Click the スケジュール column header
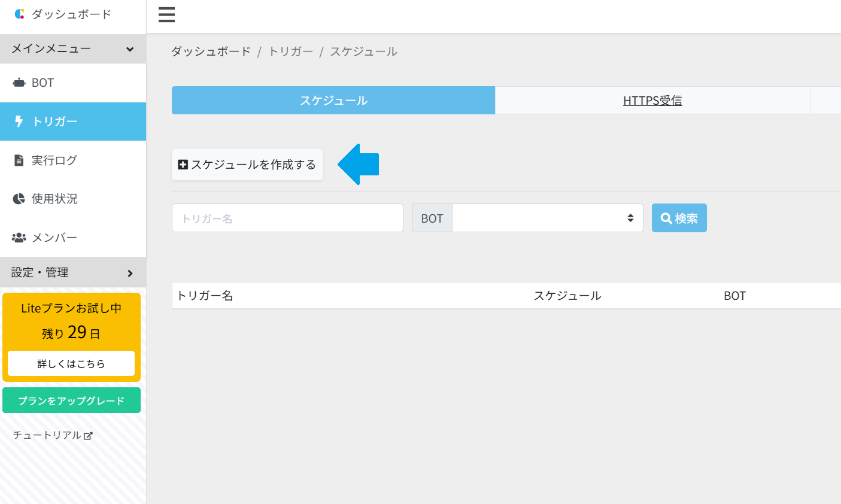 tap(567, 296)
